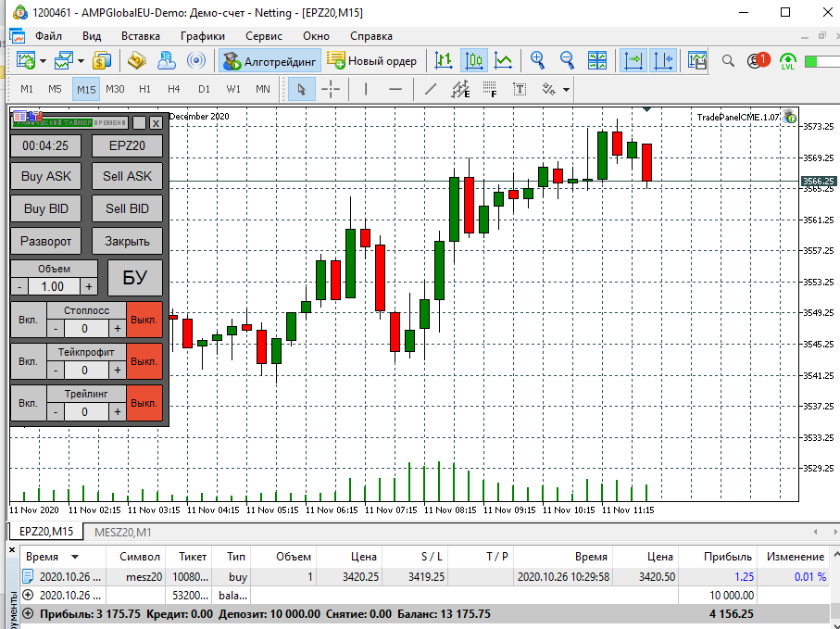Select the text label tool

520,90
